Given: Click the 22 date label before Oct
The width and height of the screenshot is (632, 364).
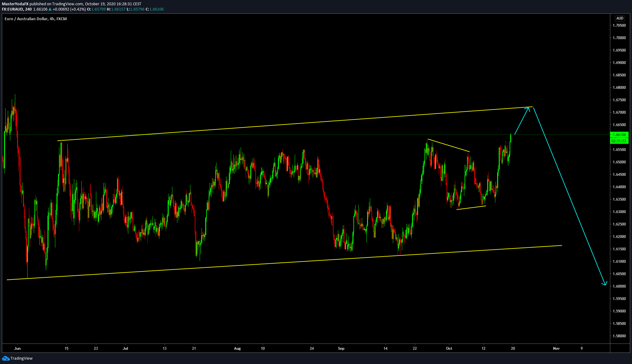Looking at the screenshot, I should coord(415,348).
